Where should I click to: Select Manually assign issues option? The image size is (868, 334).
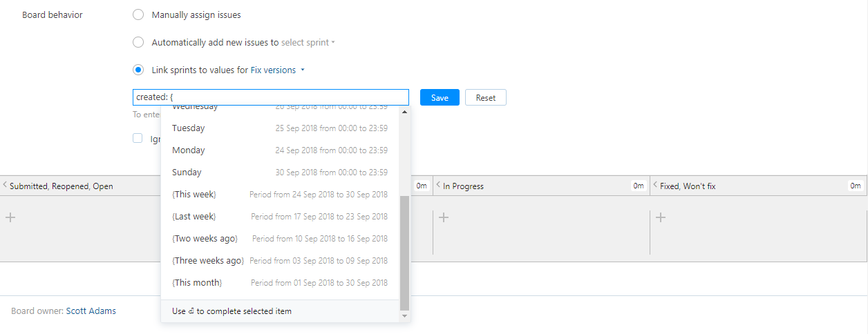138,14
